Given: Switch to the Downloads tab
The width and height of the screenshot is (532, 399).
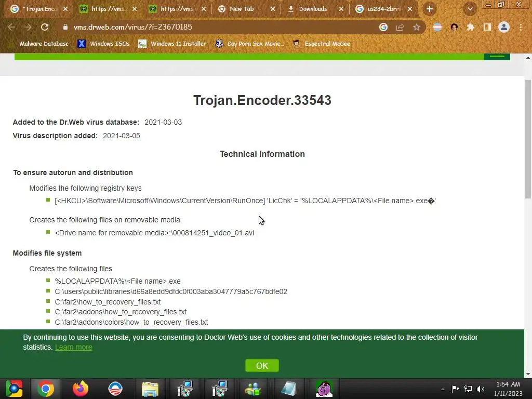Looking at the screenshot, I should click(315, 9).
